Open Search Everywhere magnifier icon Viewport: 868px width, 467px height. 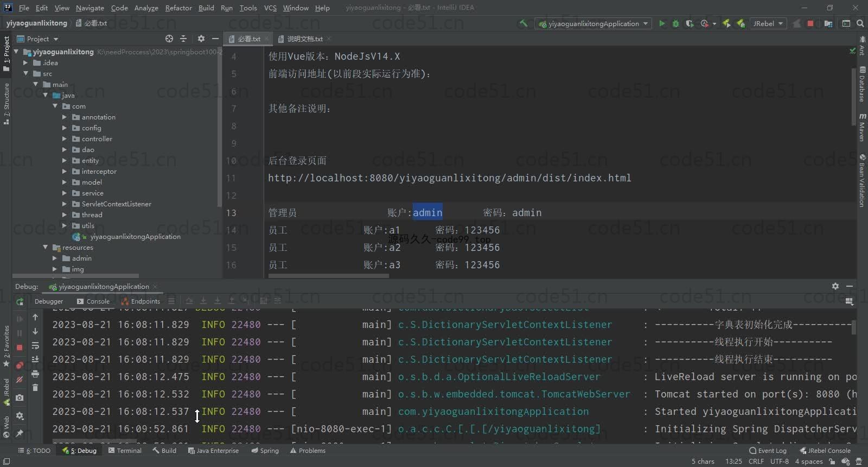pyautogui.click(x=860, y=23)
